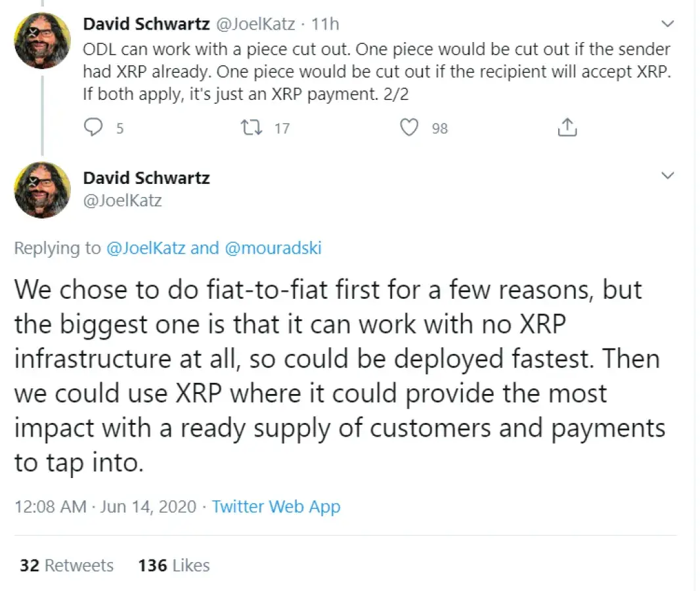Click the 12:08 AM timestamp link

[51, 506]
